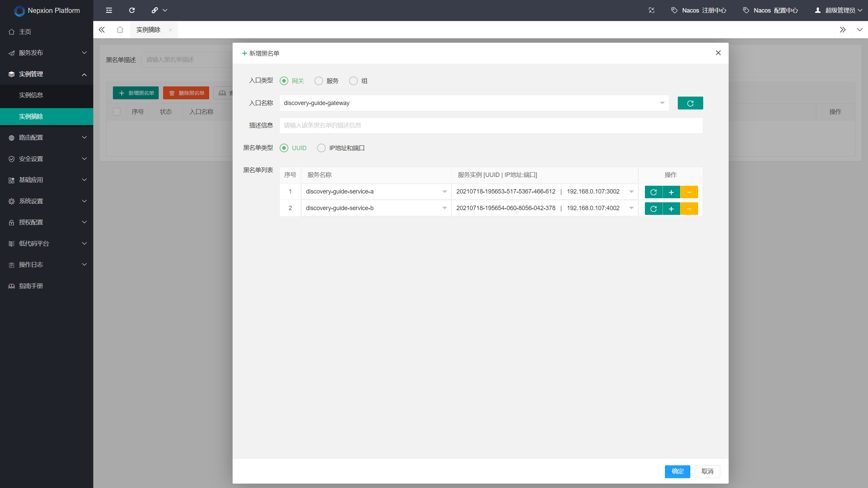Expand the row 2 service instance dropdown
Screen dimensions: 868x488
pos(631,208)
